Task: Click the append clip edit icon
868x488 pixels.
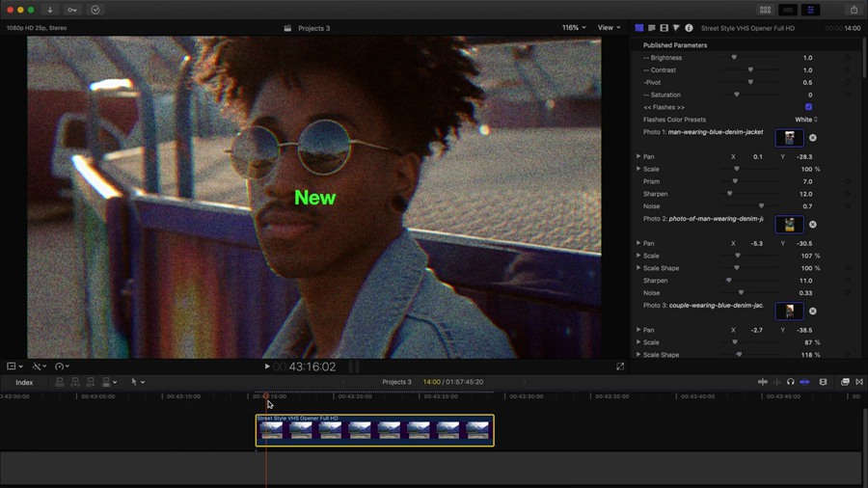Action: pos(91,382)
